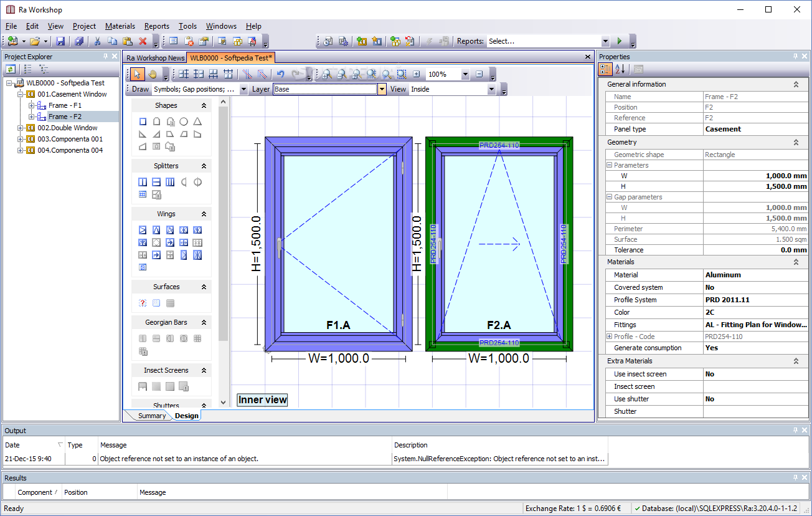Collapse the Wings palette section

coord(204,214)
